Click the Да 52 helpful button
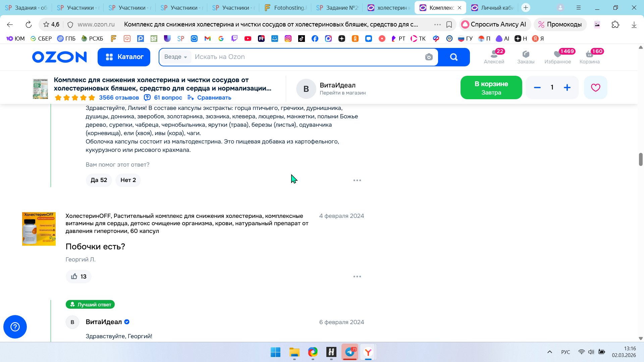The width and height of the screenshot is (644, 362). pyautogui.click(x=99, y=180)
